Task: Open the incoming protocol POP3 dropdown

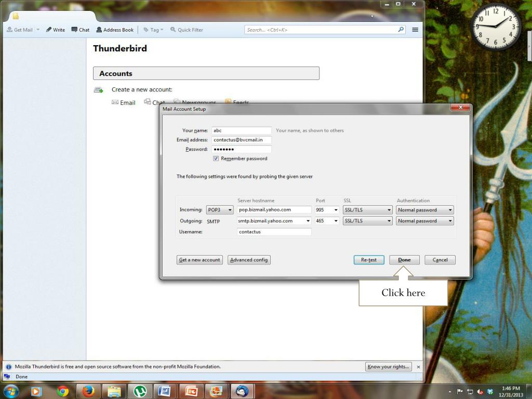Action: 220,210
